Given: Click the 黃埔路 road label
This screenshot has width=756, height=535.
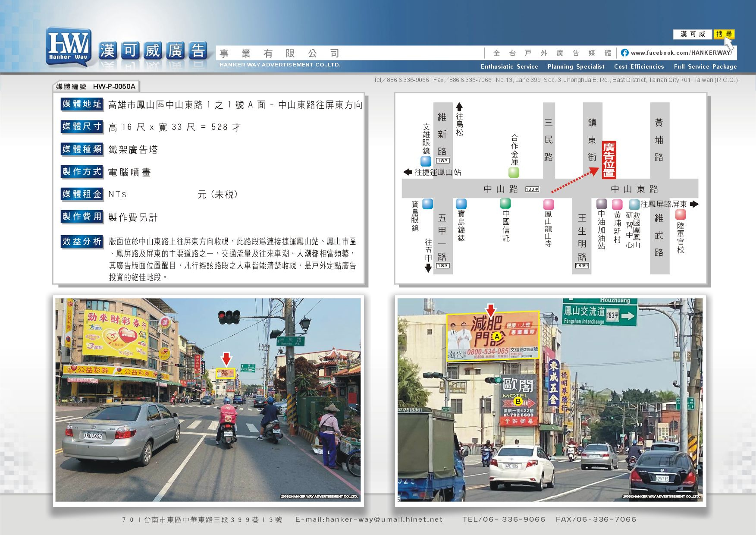Looking at the screenshot, I should [x=659, y=140].
